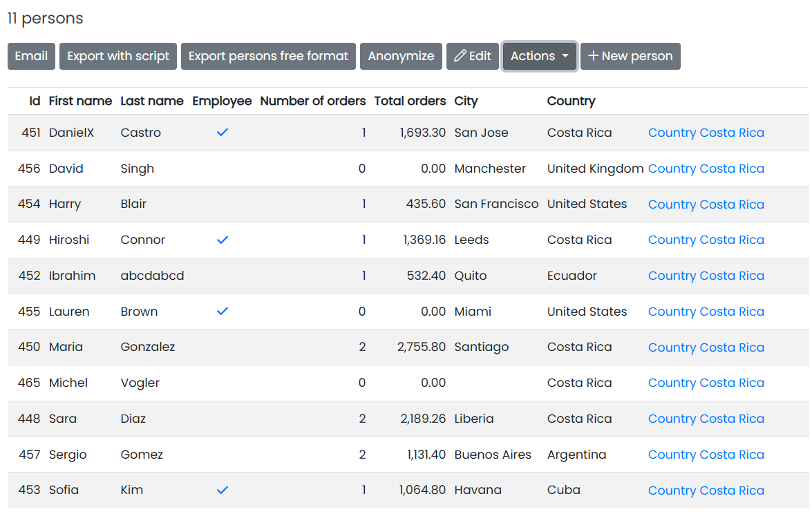Click the pencil icon on Edit button

(460, 57)
